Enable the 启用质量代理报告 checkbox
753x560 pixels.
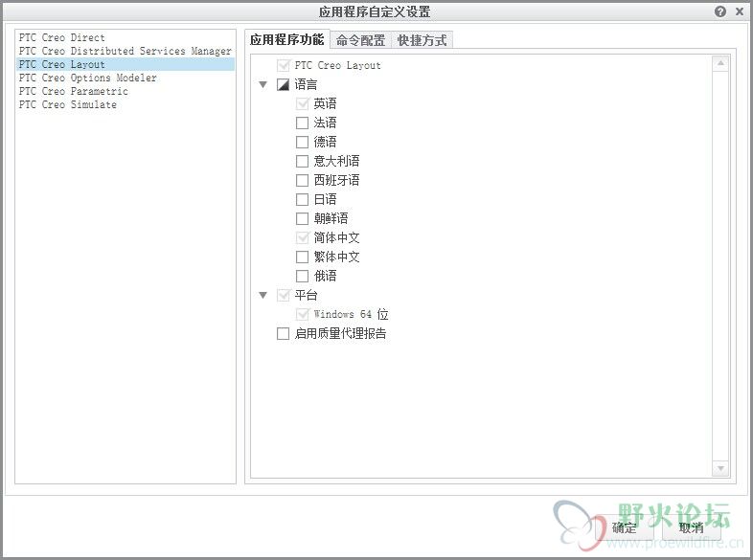(284, 333)
